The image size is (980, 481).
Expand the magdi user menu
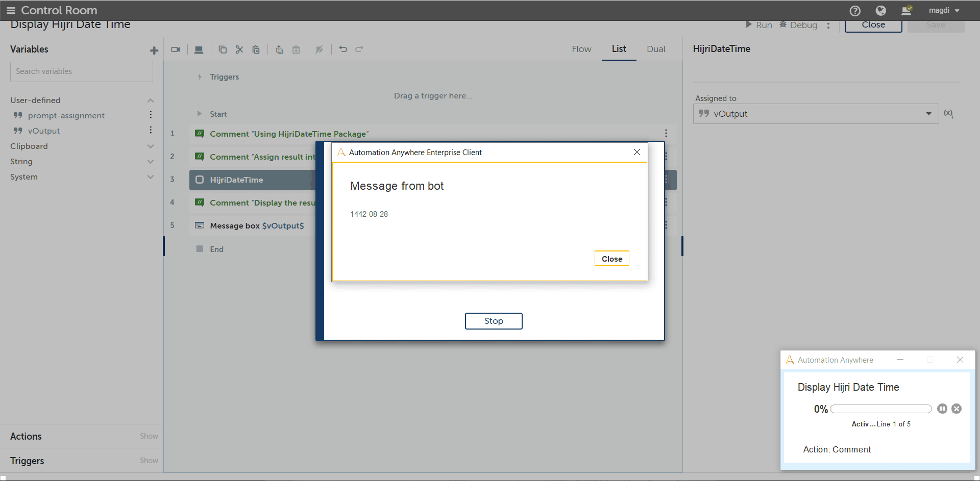pyautogui.click(x=944, y=10)
